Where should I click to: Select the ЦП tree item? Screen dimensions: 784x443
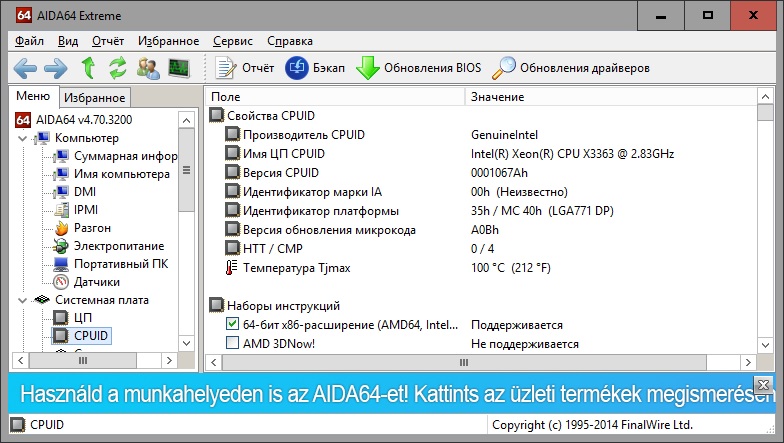(x=73, y=318)
